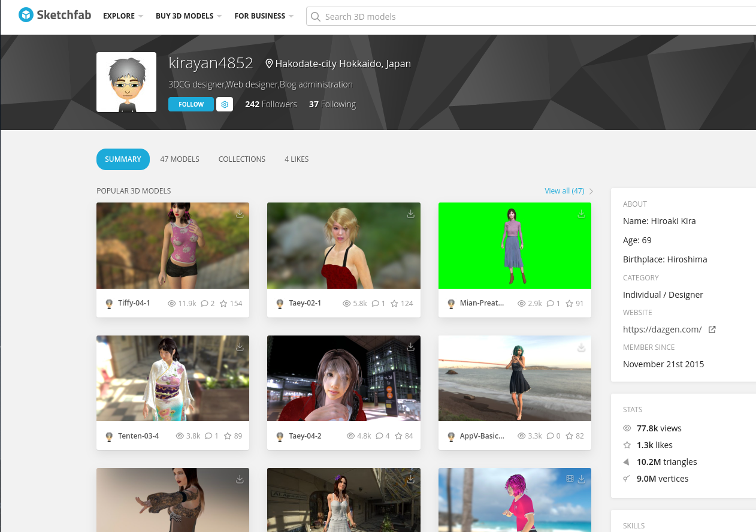Click the Taey-04-2 title link

(x=305, y=436)
